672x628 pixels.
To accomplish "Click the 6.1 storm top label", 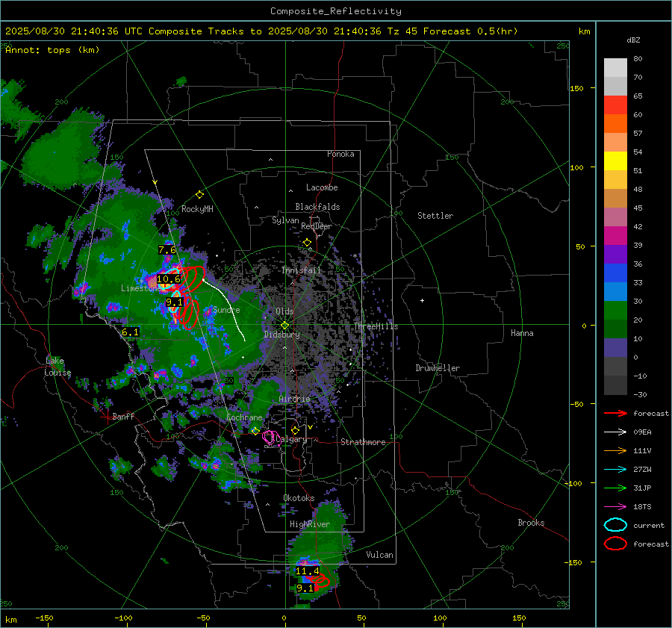I will (130, 332).
